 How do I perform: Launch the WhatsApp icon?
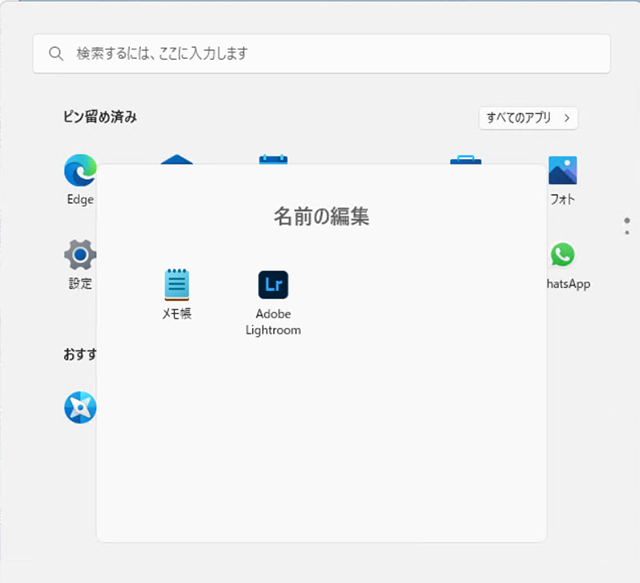[562, 255]
